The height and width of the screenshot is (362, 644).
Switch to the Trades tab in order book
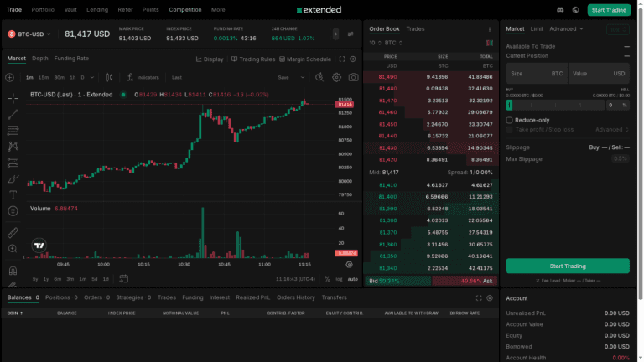[x=415, y=29]
